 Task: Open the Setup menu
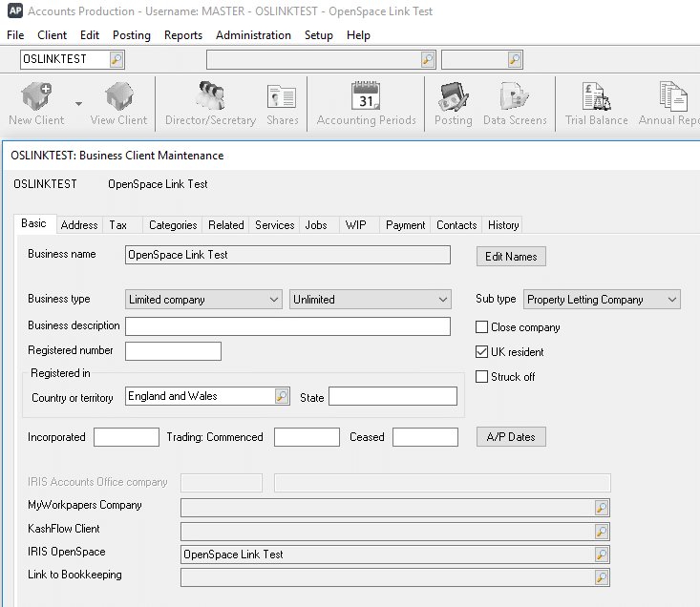pyautogui.click(x=319, y=34)
